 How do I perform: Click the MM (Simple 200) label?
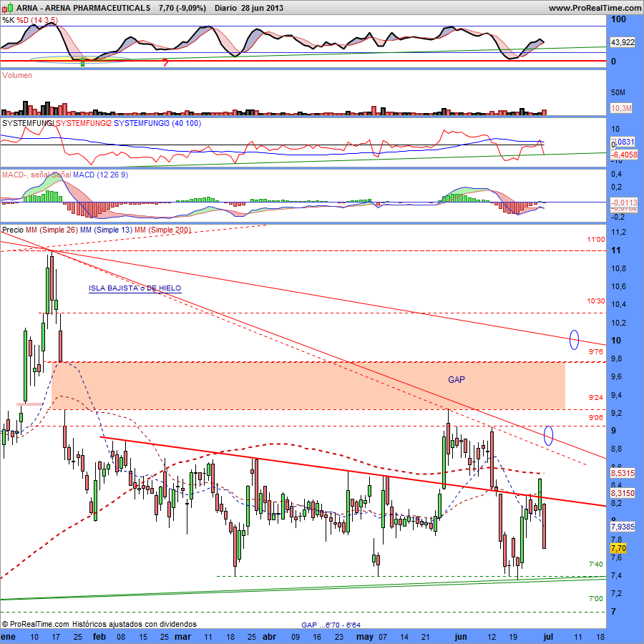pos(162,230)
